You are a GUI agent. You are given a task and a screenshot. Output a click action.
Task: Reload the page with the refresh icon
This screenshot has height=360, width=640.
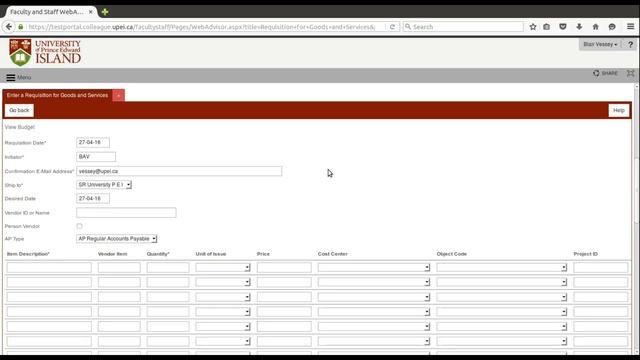[x=392, y=27]
